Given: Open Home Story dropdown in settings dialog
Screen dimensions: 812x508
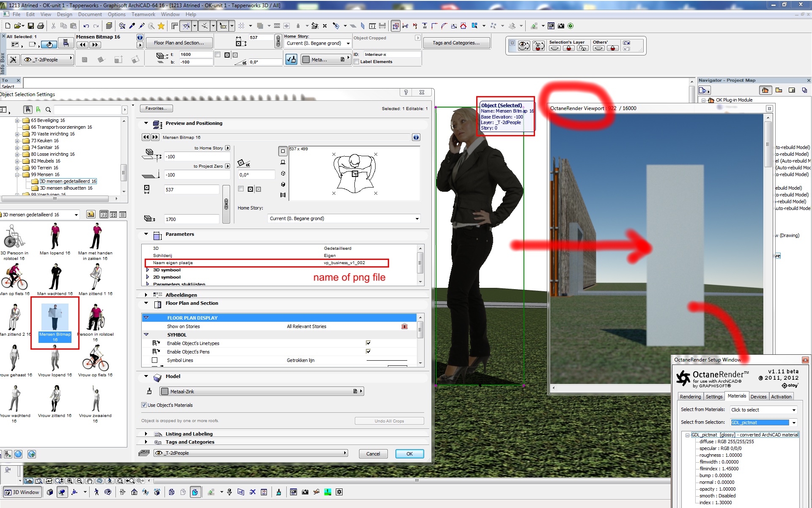Looking at the screenshot, I should 344,218.
